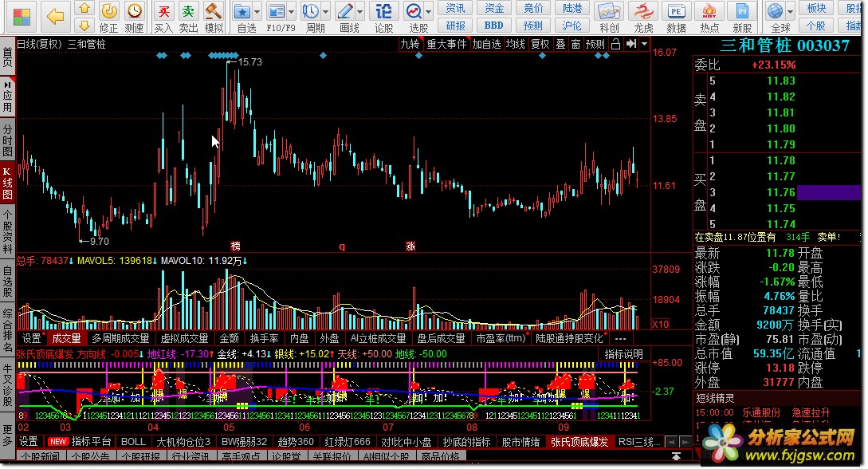
Task: Click the 15.73 high price marker
Action: click(x=249, y=62)
